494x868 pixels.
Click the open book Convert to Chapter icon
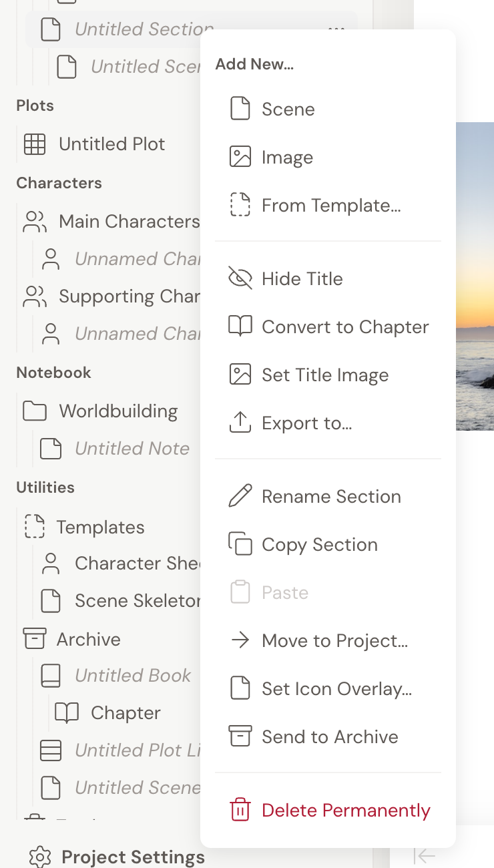tap(240, 327)
